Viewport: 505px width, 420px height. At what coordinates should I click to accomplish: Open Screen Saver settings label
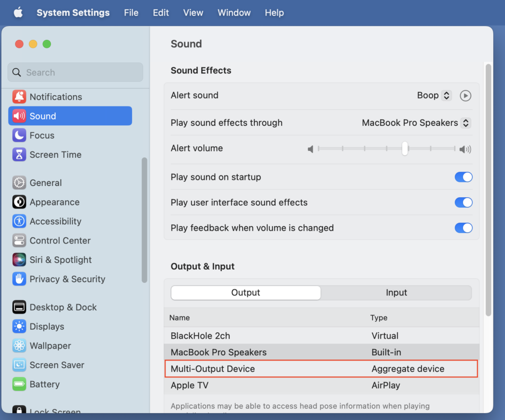(x=57, y=365)
